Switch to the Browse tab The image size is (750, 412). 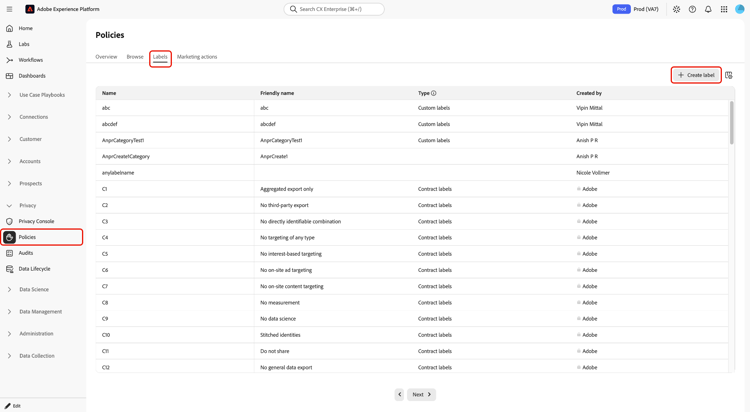click(x=135, y=56)
